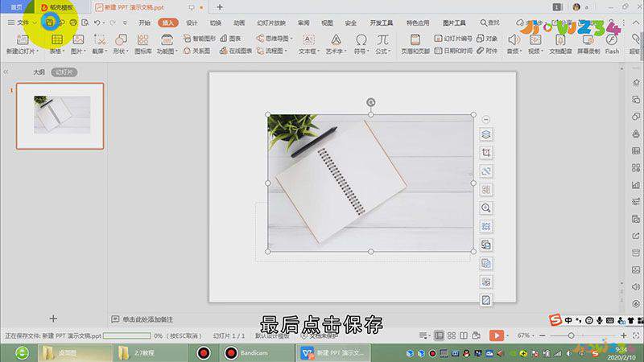Click the 关系图 relationship diagram button
644x362 pixels.
[196, 51]
